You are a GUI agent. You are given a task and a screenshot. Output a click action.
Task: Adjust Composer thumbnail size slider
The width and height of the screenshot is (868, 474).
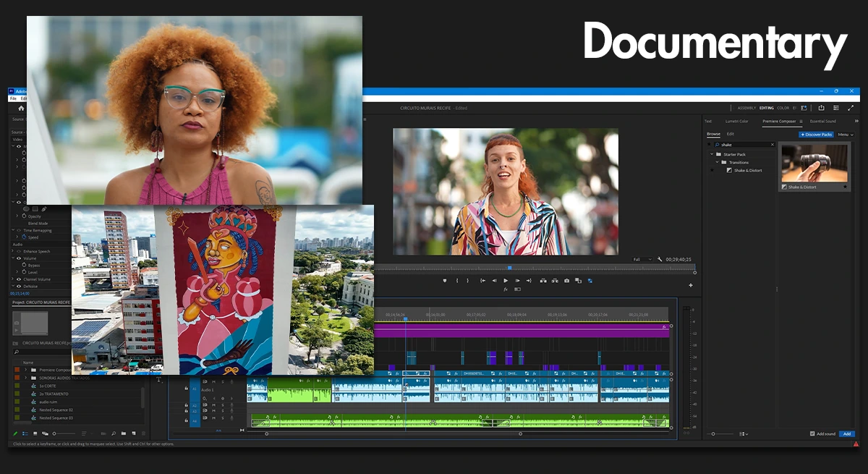pyautogui.click(x=713, y=433)
